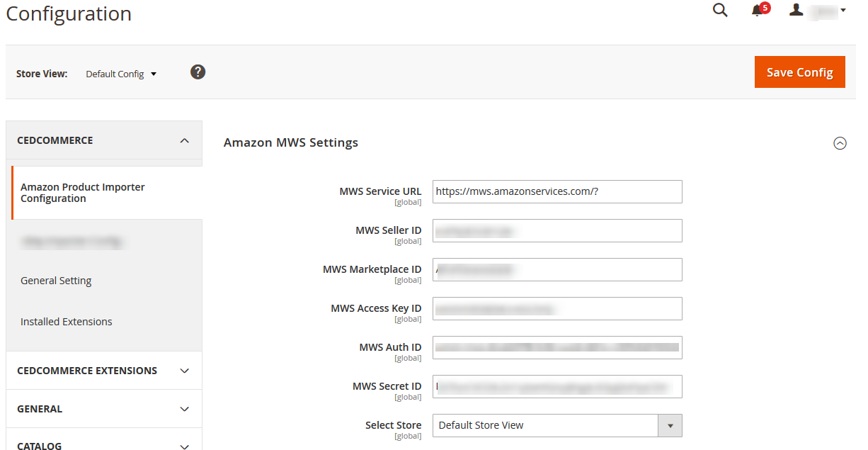Expand the GENERAL section

click(103, 408)
